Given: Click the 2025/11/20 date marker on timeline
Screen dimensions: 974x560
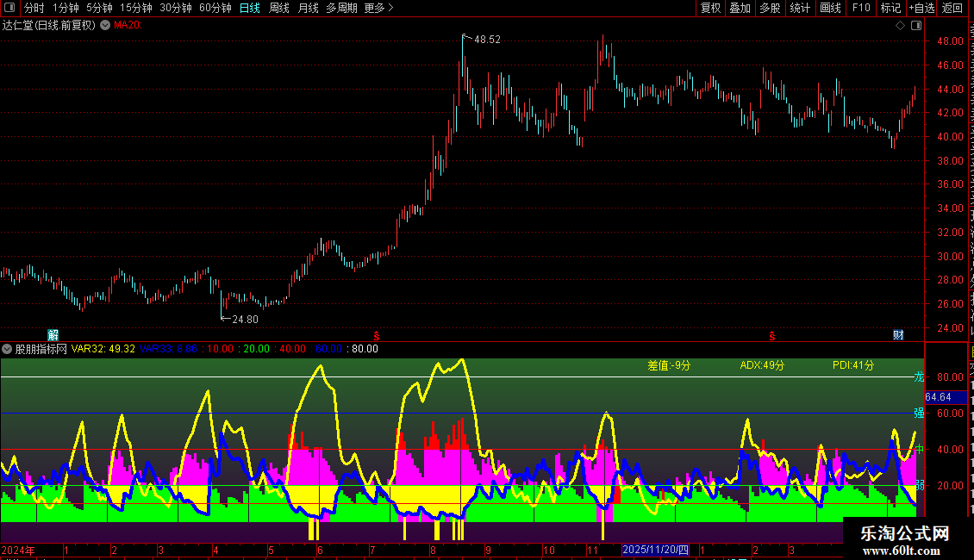Looking at the screenshot, I should coord(655,550).
